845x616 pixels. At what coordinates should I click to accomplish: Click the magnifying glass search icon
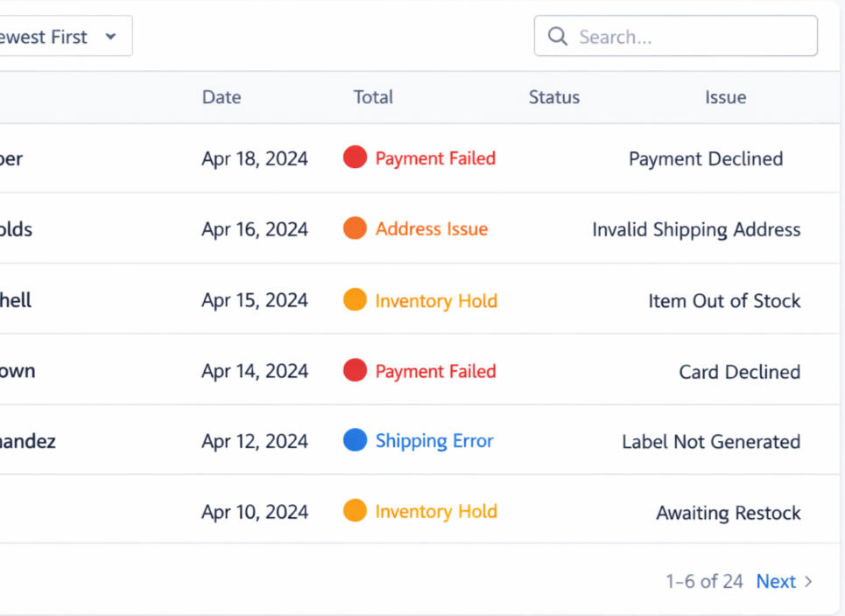558,37
